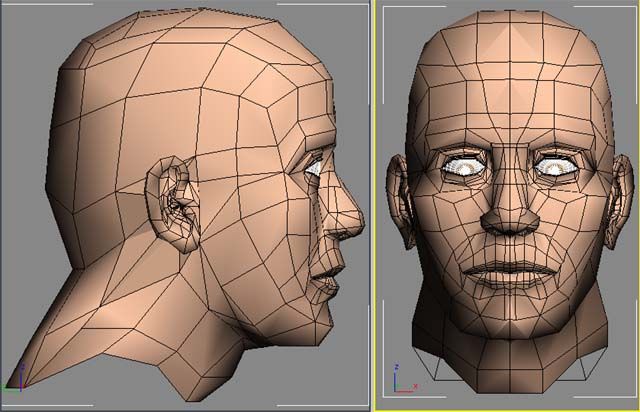The height and width of the screenshot is (412, 640).
Task: Activate the front-view head viewport
Action: 507,205
